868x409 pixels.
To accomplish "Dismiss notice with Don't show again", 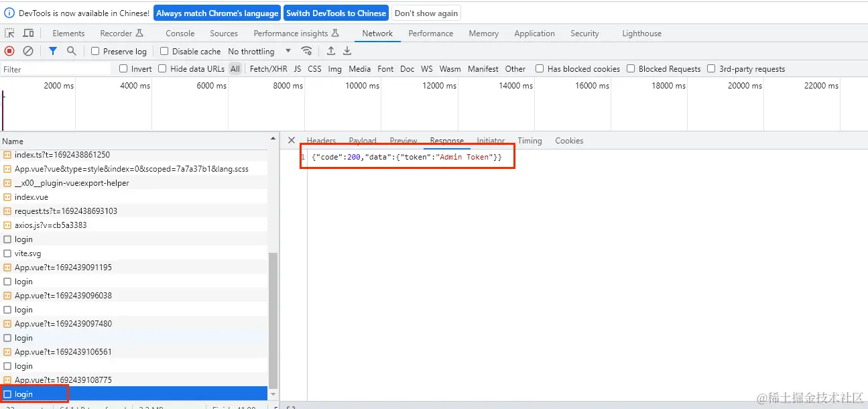I will pos(426,13).
